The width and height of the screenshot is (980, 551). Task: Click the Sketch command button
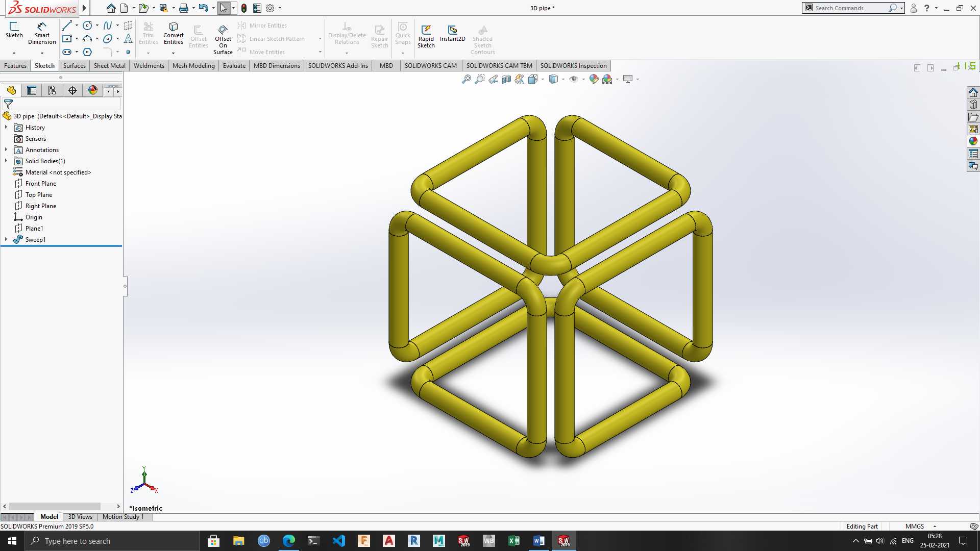tap(14, 30)
